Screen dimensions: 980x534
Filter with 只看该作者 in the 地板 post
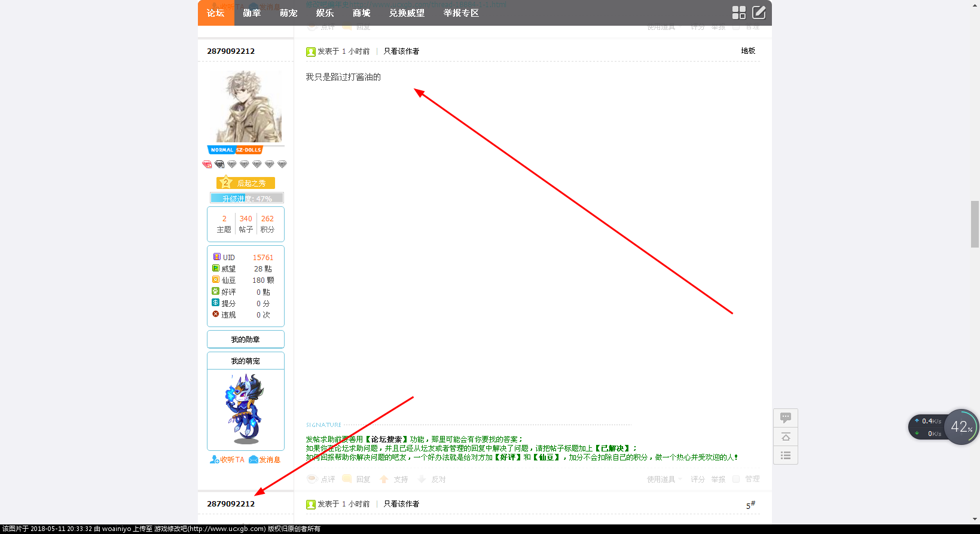[x=401, y=51]
